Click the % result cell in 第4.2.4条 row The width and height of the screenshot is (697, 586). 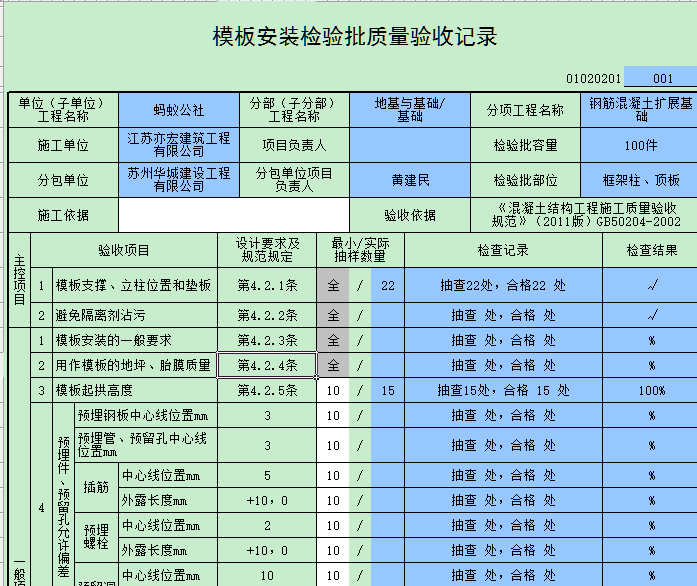[x=650, y=365]
